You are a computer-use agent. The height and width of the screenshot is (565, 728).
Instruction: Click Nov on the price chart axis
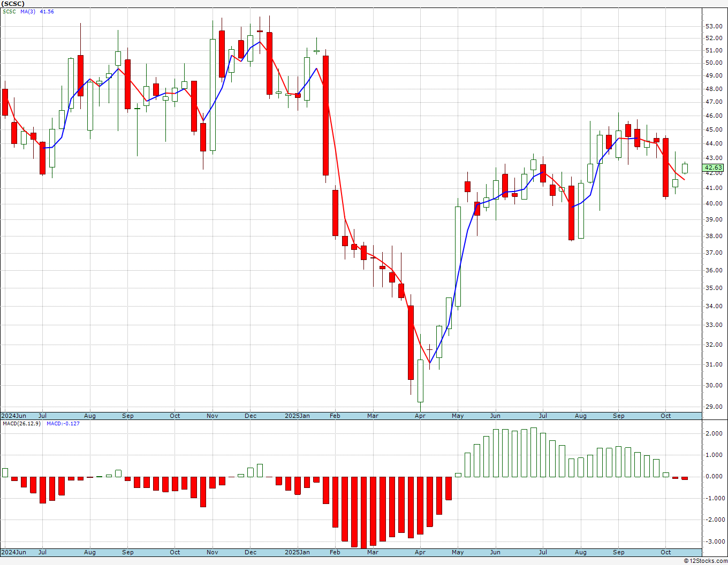(213, 416)
